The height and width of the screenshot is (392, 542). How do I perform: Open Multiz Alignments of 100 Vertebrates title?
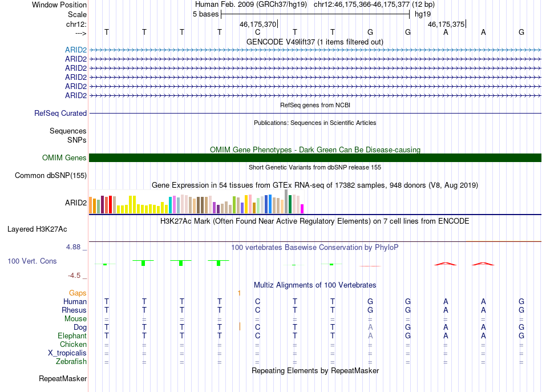[315, 285]
